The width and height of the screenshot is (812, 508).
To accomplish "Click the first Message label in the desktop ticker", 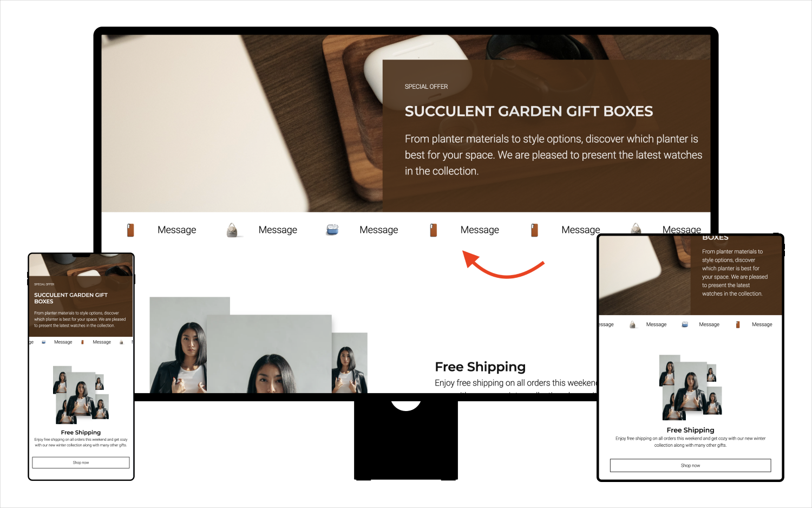I will coord(176,230).
